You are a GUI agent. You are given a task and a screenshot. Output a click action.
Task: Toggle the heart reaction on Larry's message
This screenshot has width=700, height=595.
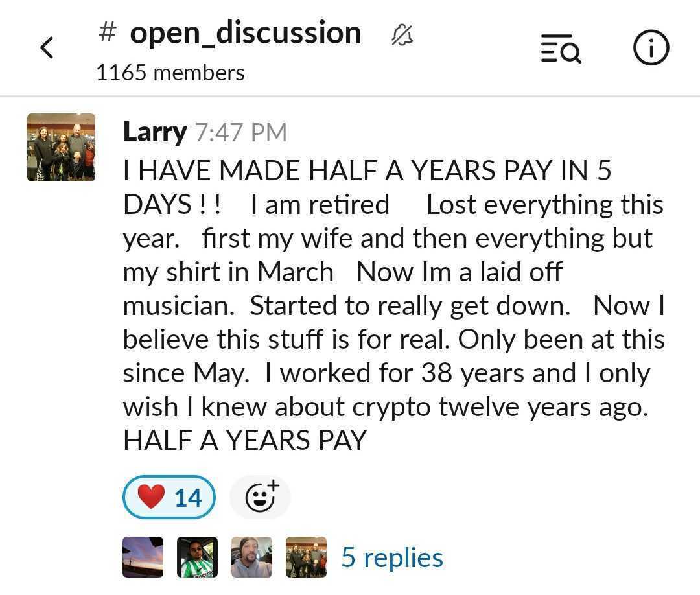[x=169, y=497]
